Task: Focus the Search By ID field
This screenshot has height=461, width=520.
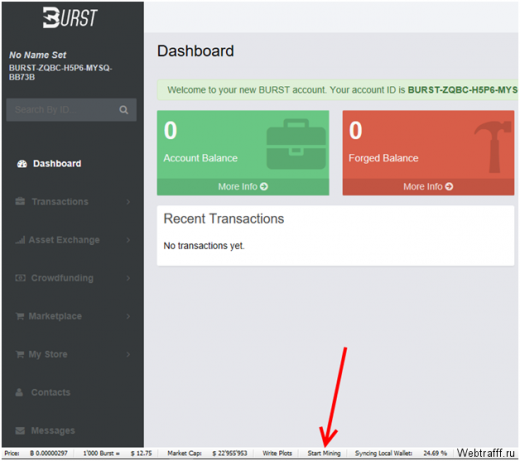Action: coord(71,110)
